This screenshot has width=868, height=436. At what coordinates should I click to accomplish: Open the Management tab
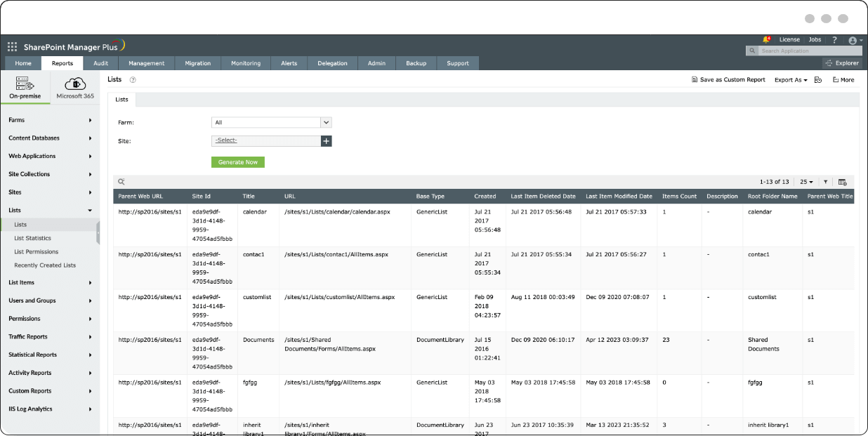146,63
